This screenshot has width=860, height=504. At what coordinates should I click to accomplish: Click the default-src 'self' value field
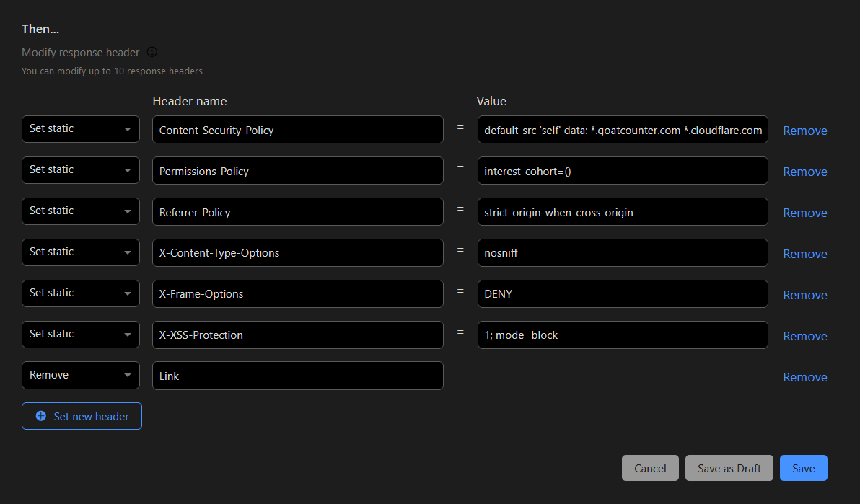[623, 130]
